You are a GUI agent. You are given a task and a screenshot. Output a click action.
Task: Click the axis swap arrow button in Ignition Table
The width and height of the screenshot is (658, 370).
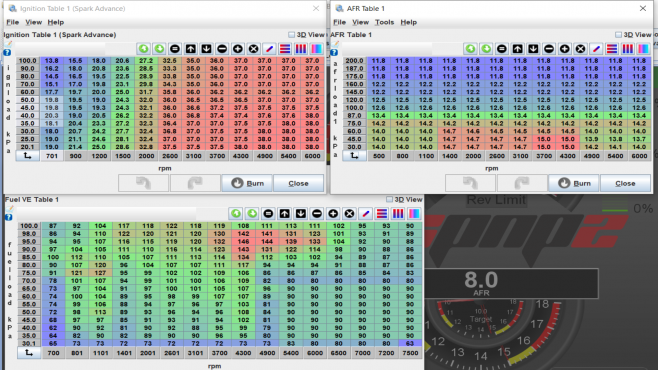27,156
